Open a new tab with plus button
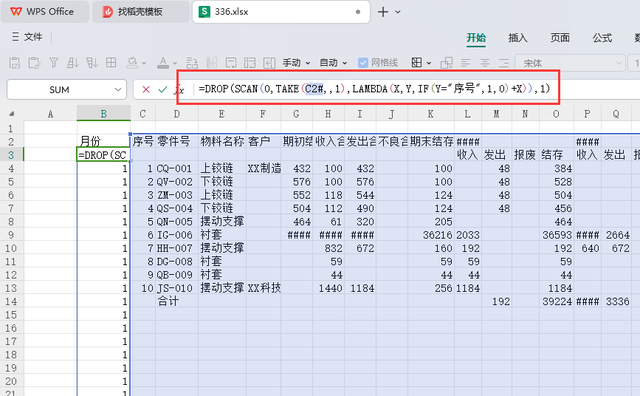This screenshot has height=396, width=640. pyautogui.click(x=383, y=12)
